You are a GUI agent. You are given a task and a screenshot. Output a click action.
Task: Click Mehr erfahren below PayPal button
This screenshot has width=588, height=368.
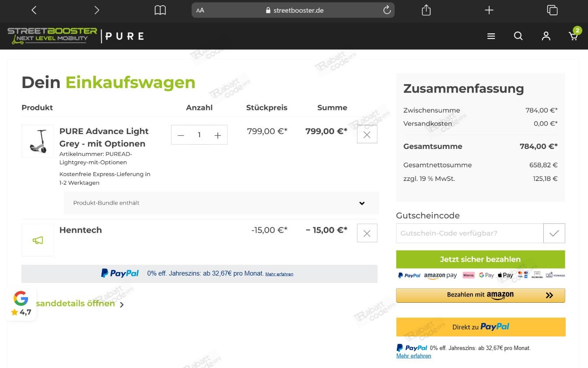pyautogui.click(x=413, y=356)
